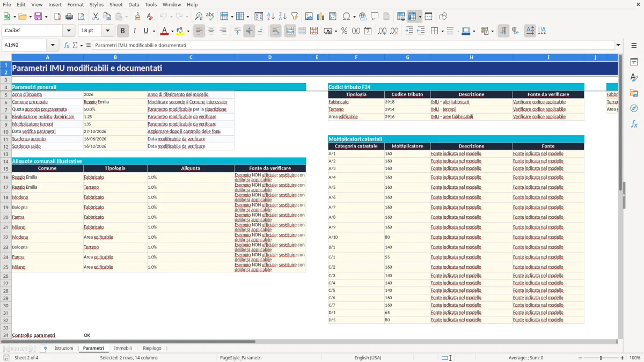Click the formula input line
Screen dimensions: 644x362
(354, 46)
